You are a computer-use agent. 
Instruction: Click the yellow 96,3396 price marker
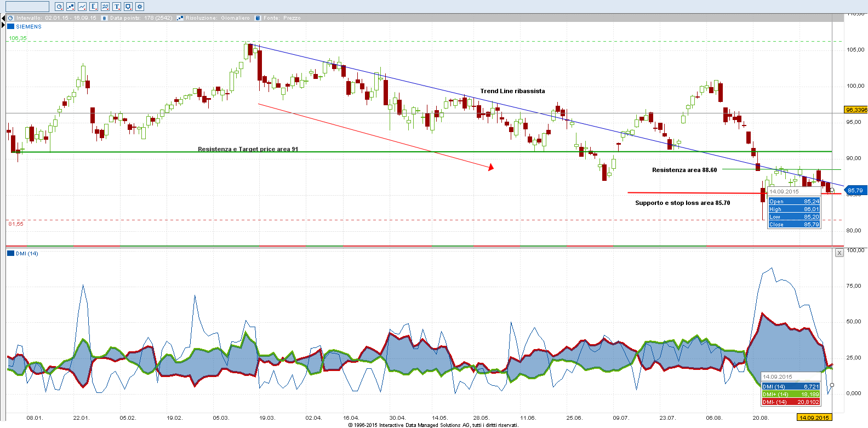[856, 110]
